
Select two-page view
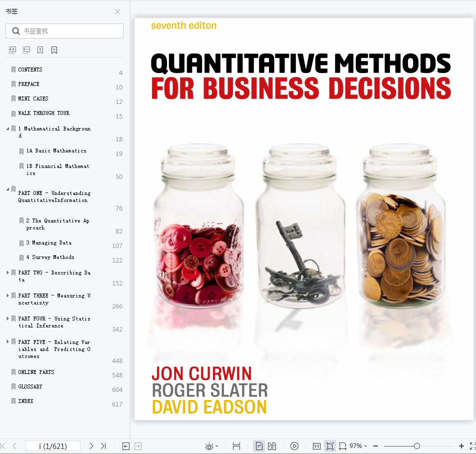pos(272,446)
